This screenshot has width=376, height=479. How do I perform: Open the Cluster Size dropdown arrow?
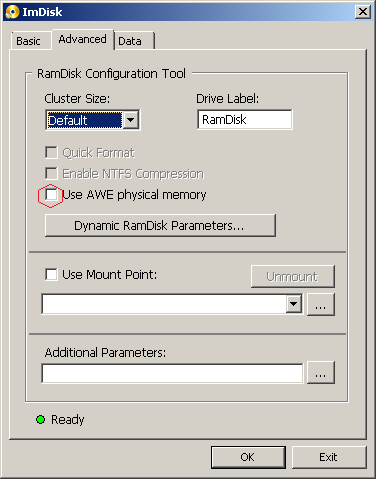coord(131,120)
